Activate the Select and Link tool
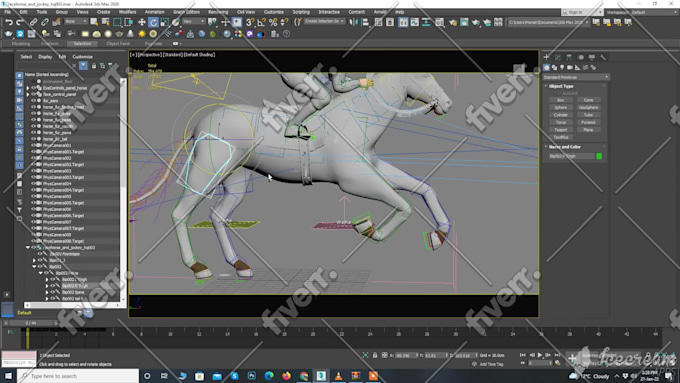This screenshot has height=383, width=680. pos(33,22)
